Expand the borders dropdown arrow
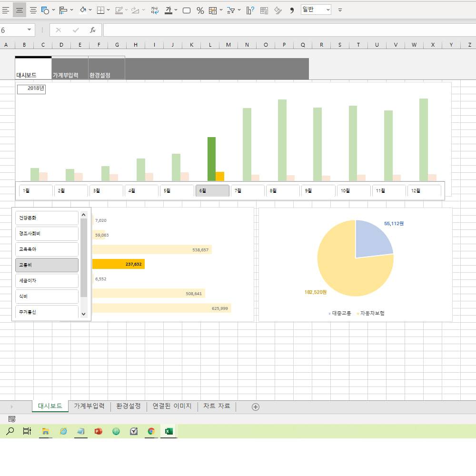This screenshot has width=476, height=476. [108, 10]
